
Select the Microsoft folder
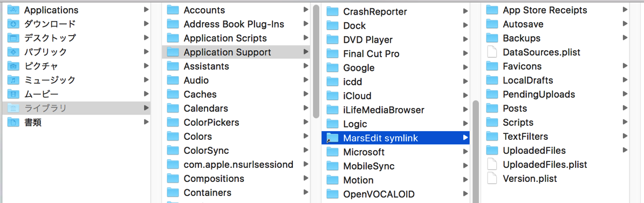point(395,152)
